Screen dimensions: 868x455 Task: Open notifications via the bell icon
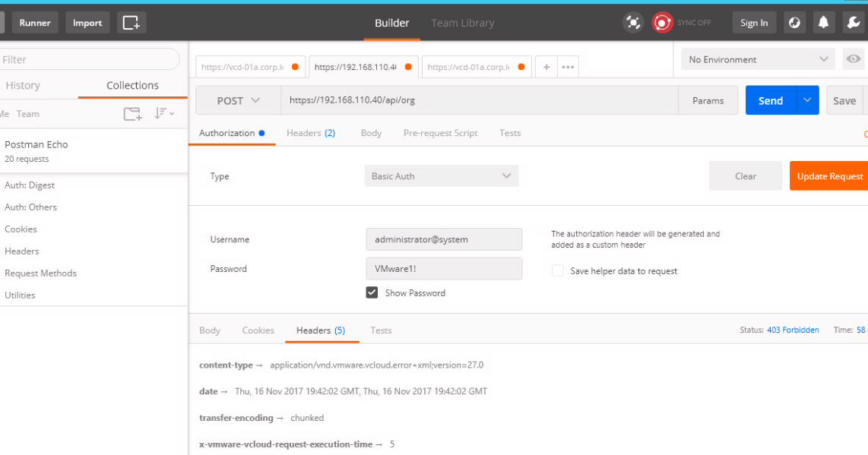tap(823, 22)
